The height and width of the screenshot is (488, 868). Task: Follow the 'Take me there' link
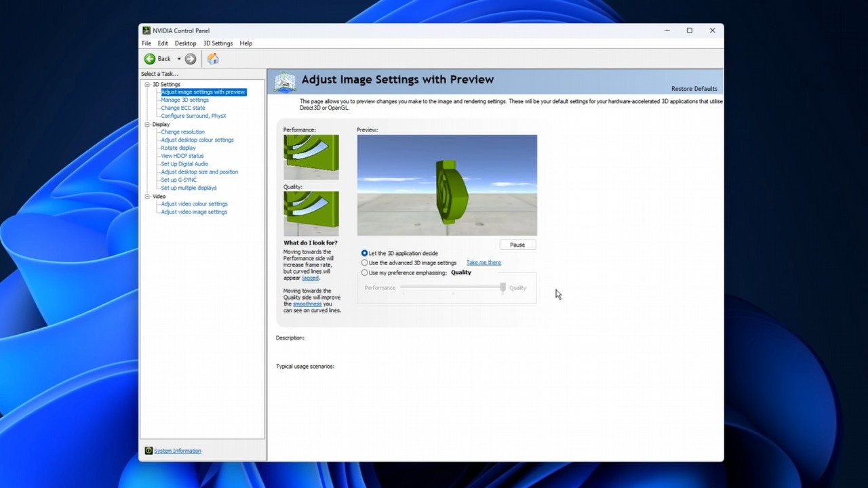click(x=484, y=262)
